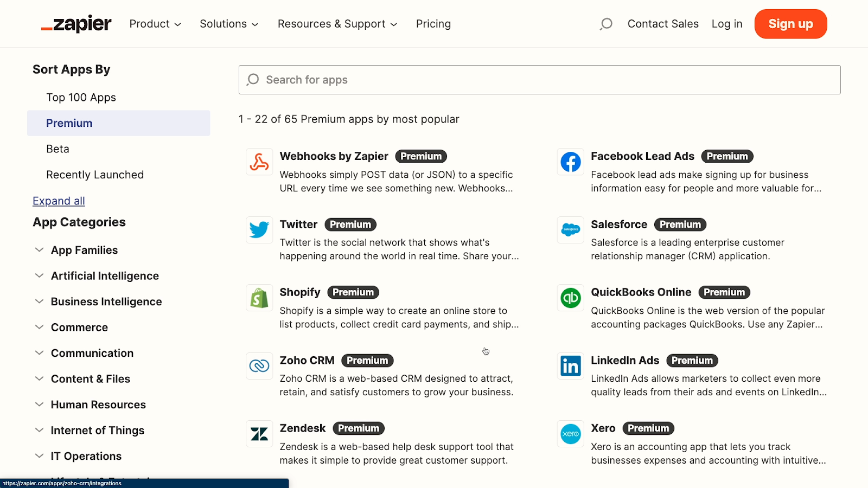Click the Zoho CRM link icon
868x488 pixels.
(x=259, y=366)
